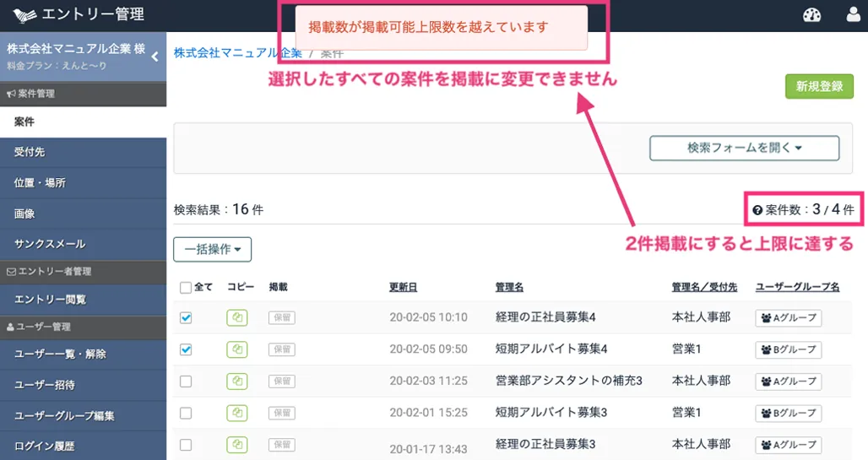Click the help icon beside 案件数
Image resolution: width=868 pixels, height=460 pixels.
pos(757,209)
